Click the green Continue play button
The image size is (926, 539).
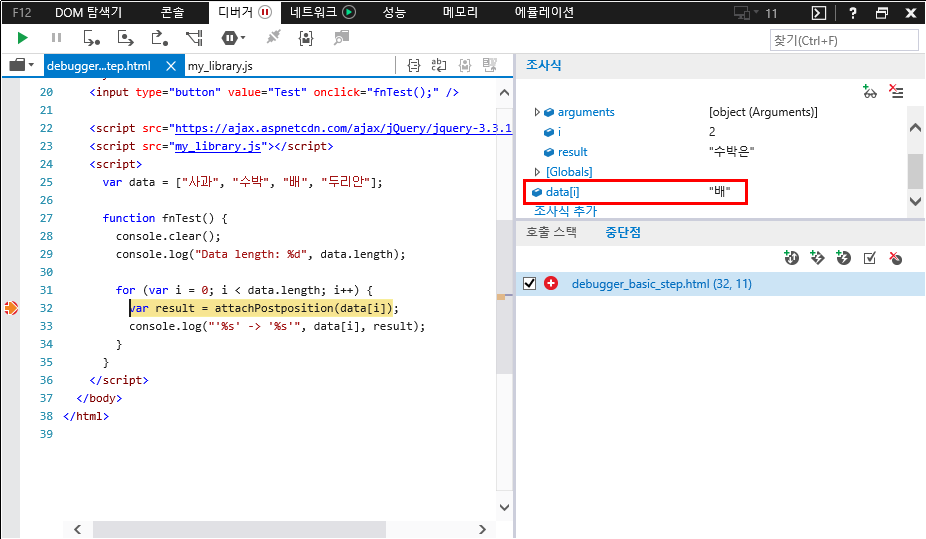22,38
